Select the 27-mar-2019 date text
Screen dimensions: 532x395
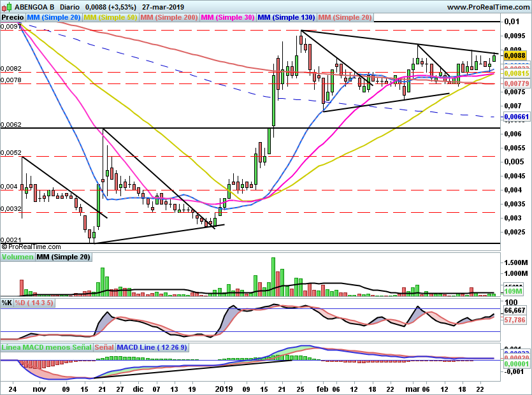pos(163,7)
